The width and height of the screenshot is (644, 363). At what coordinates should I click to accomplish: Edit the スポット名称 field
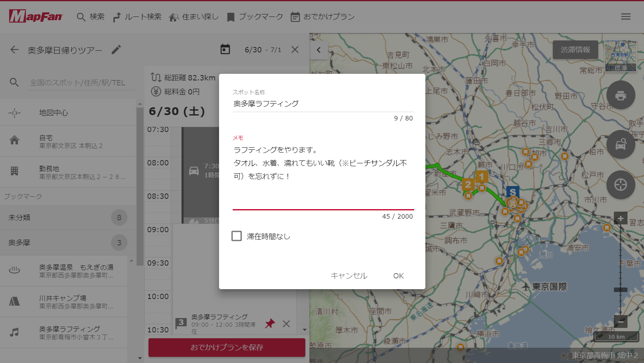(x=323, y=104)
